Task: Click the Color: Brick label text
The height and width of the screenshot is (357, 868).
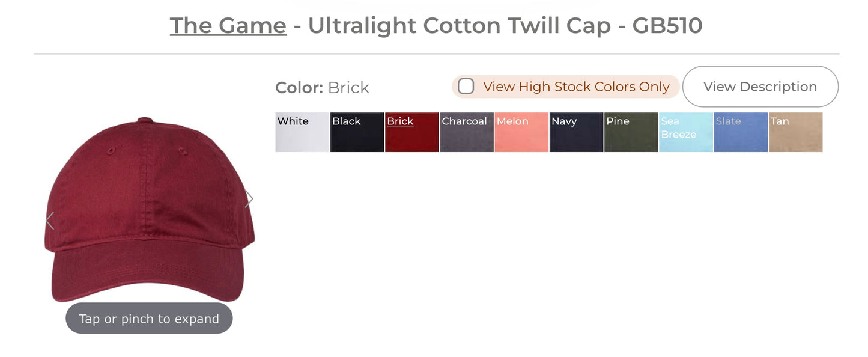Action: tap(322, 88)
